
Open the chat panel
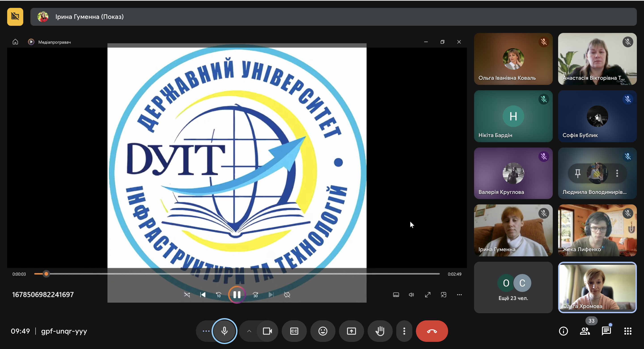click(x=606, y=331)
